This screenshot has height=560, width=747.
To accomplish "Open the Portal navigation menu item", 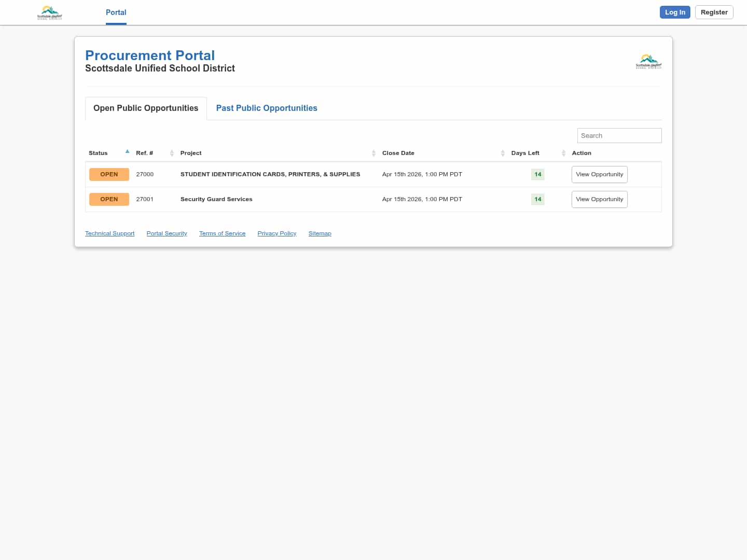I will (x=116, y=12).
